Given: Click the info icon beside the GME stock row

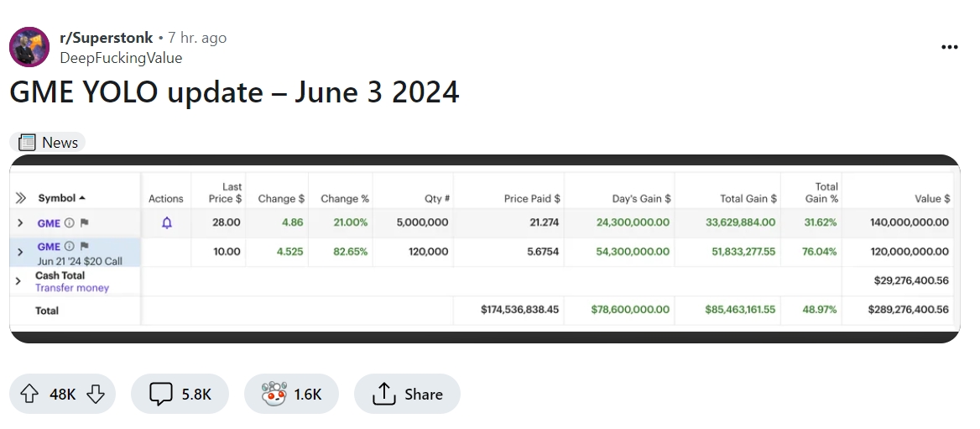Looking at the screenshot, I should click(x=70, y=223).
